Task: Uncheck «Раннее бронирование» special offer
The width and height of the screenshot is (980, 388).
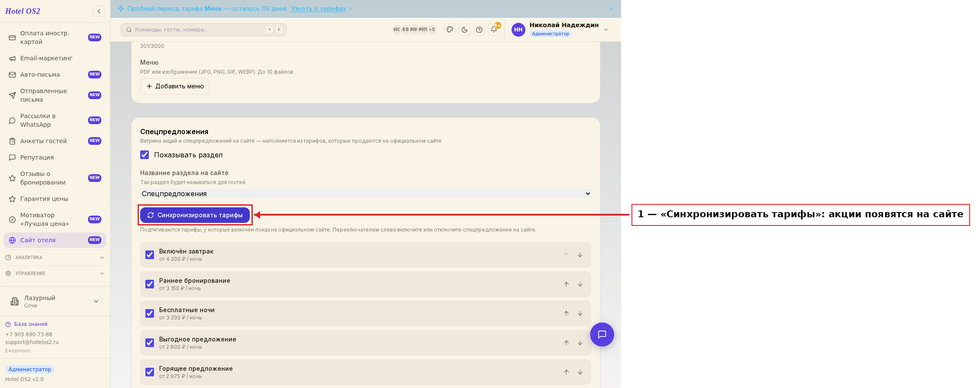Action: [x=150, y=284]
